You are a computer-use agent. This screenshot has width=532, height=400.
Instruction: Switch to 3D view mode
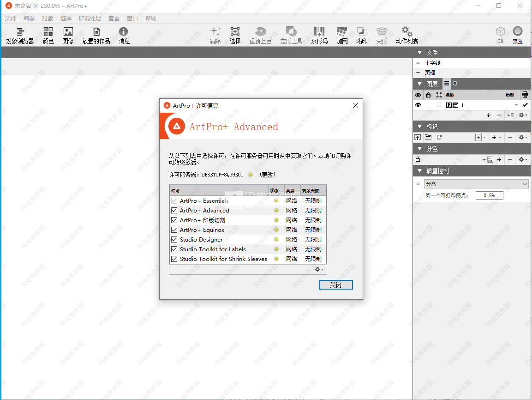click(501, 35)
